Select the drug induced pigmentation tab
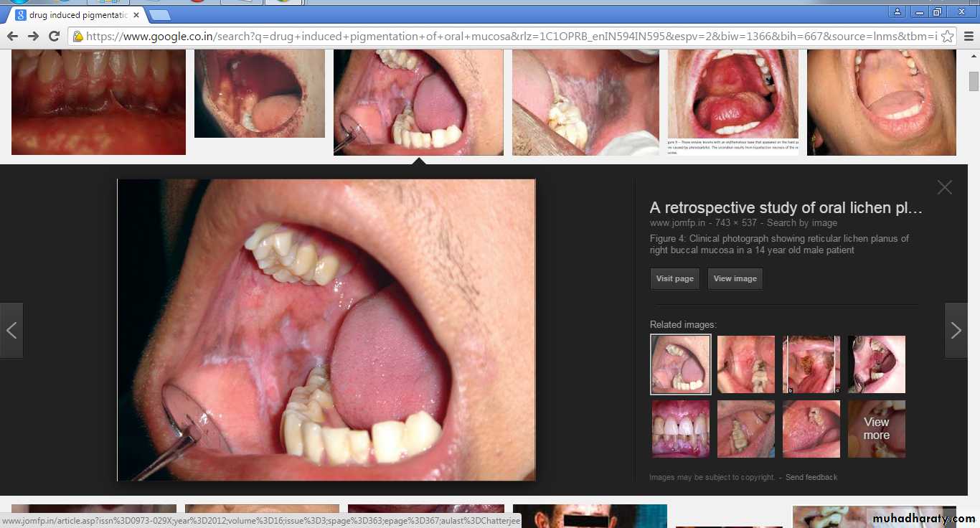Viewport: 980px width, 528px height. 72,15
